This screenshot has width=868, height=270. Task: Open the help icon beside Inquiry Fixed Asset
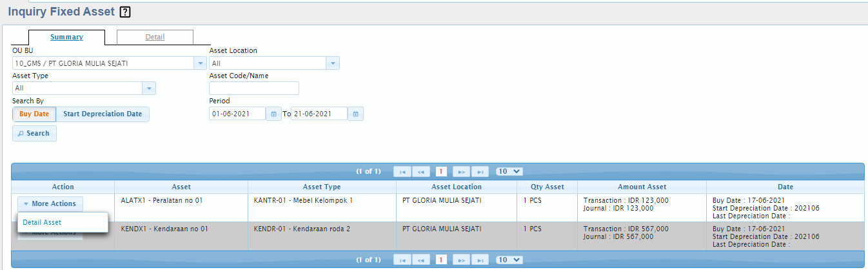point(126,12)
